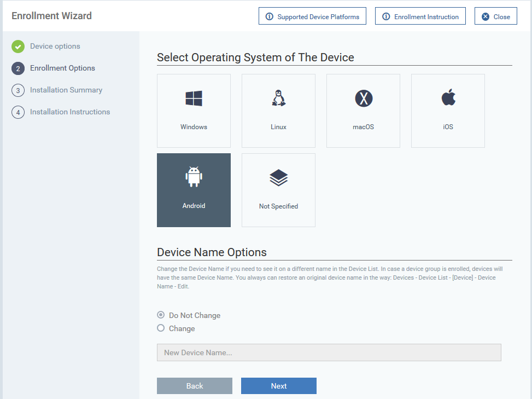Click the Enrollment Wizard title
The height and width of the screenshot is (399, 532).
pyautogui.click(x=51, y=16)
